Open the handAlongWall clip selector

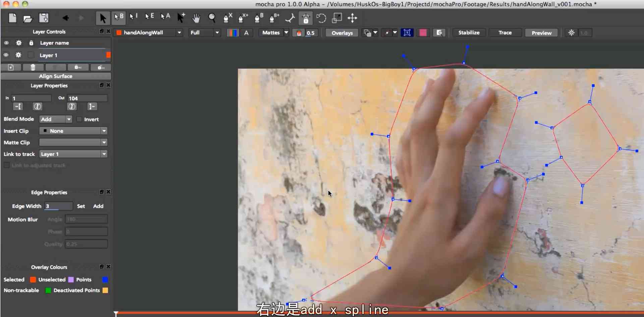(149, 33)
